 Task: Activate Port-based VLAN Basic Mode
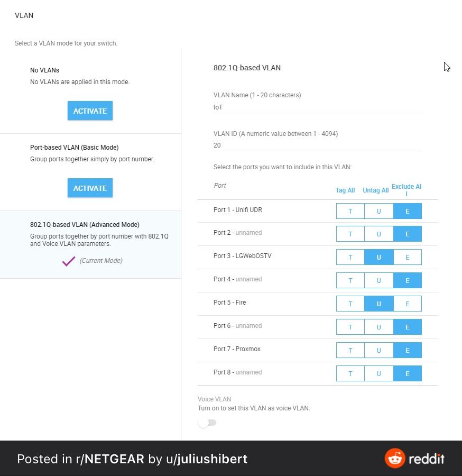coord(90,188)
